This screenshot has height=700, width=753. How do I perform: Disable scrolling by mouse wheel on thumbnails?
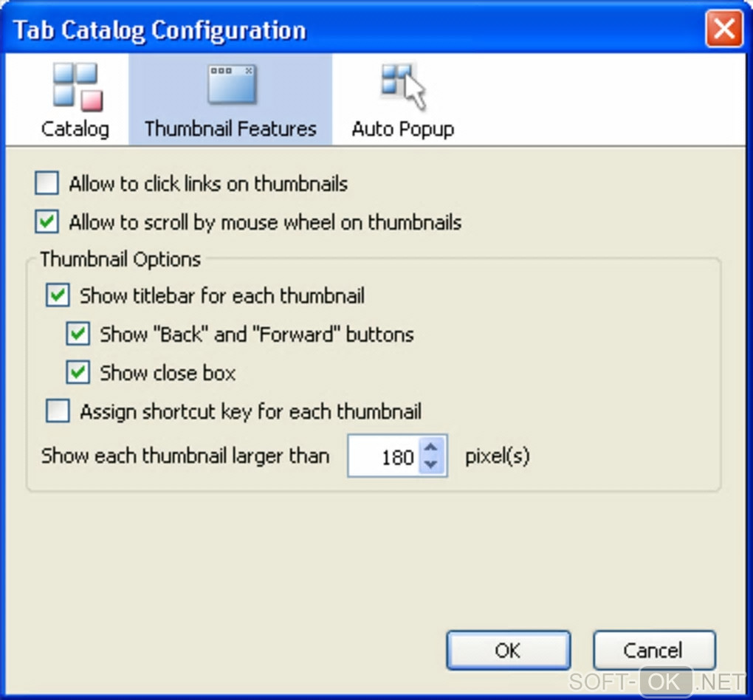click(47, 222)
